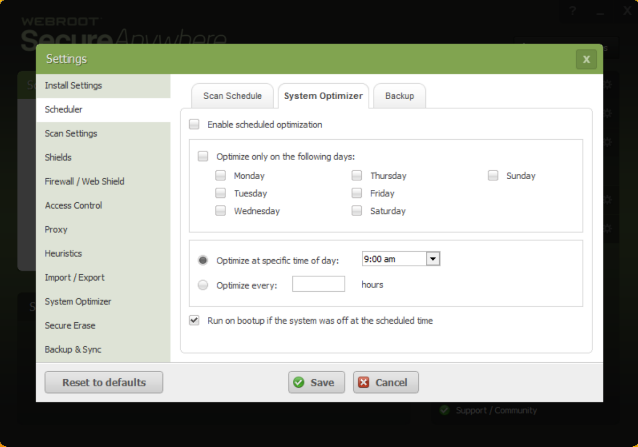Click the green checkmark icon on Save
The width and height of the screenshot is (638, 447).
[x=298, y=382]
